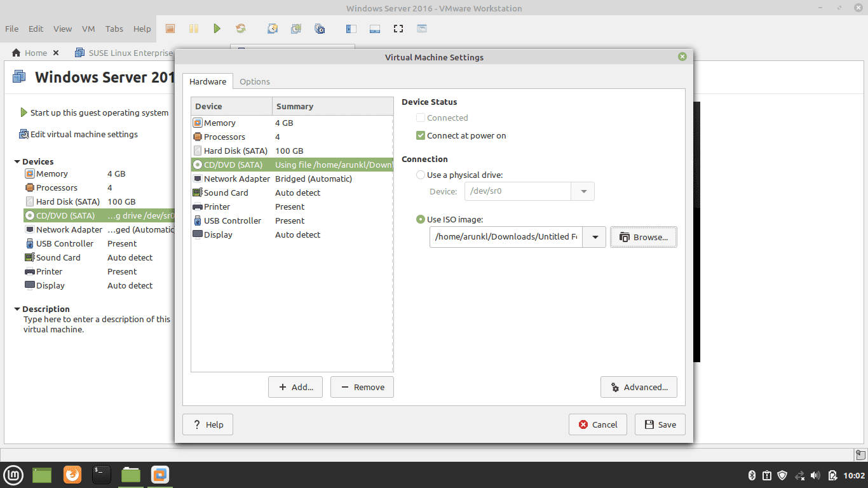Click the Save button

pos(660,424)
